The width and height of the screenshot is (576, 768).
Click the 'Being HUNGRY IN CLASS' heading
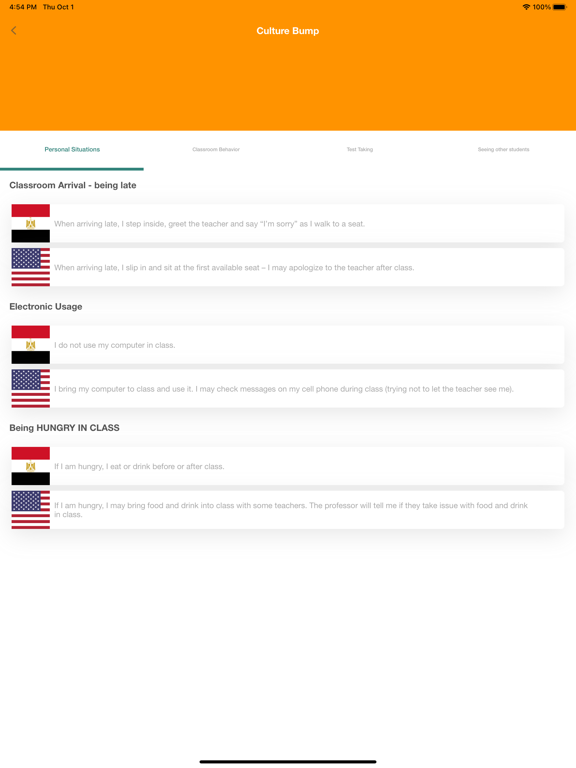[x=64, y=428]
